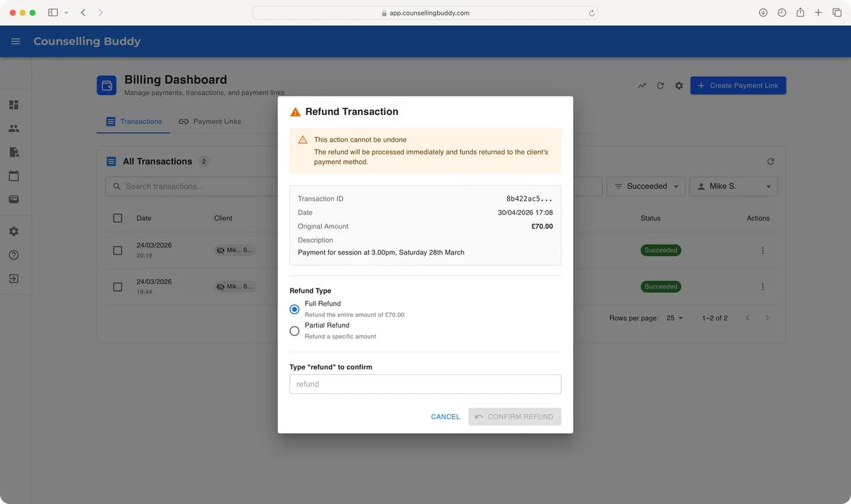
Task: Click the Confirm Refund button
Action: (x=515, y=417)
